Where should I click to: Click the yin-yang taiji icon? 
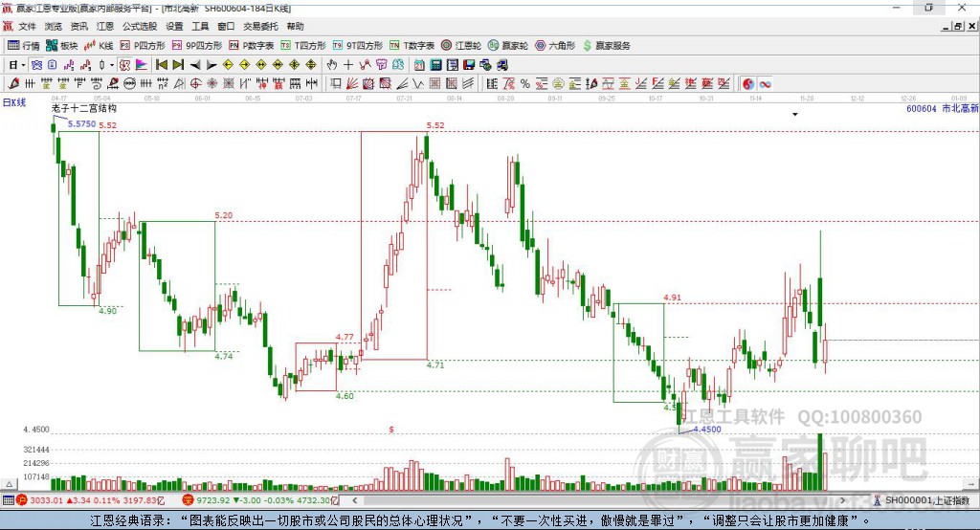(x=748, y=83)
